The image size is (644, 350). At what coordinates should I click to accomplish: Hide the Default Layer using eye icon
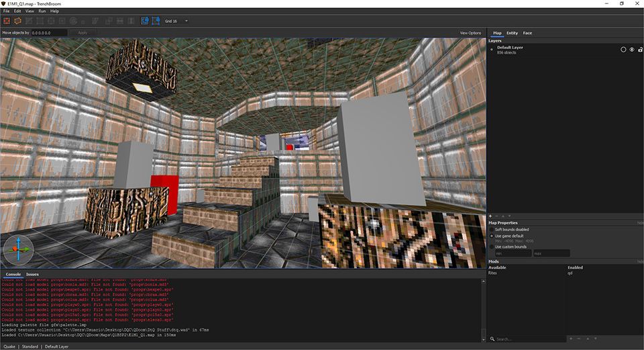(631, 49)
